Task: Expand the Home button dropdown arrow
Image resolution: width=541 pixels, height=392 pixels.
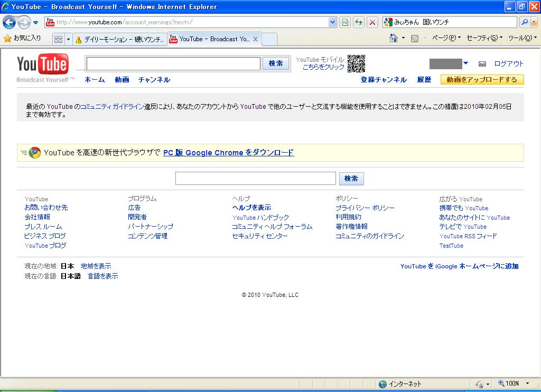Action: (403, 38)
